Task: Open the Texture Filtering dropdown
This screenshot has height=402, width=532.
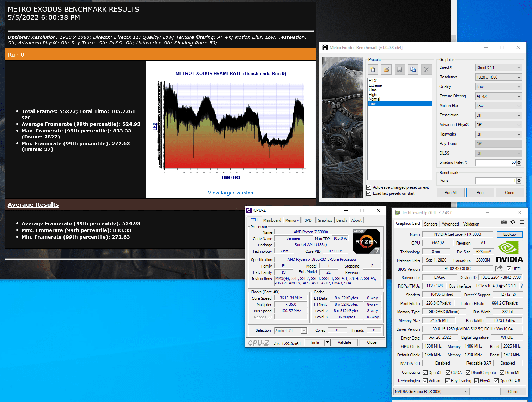Action: pos(499,96)
